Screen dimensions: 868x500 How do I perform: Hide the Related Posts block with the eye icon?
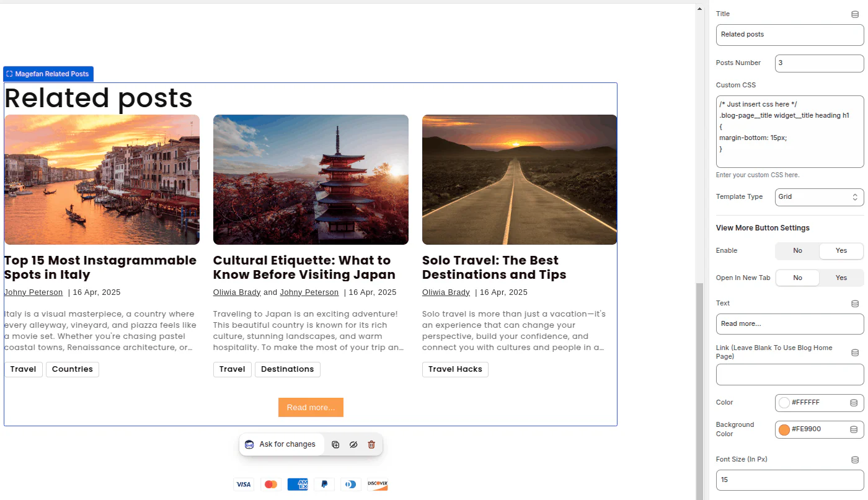click(x=353, y=444)
